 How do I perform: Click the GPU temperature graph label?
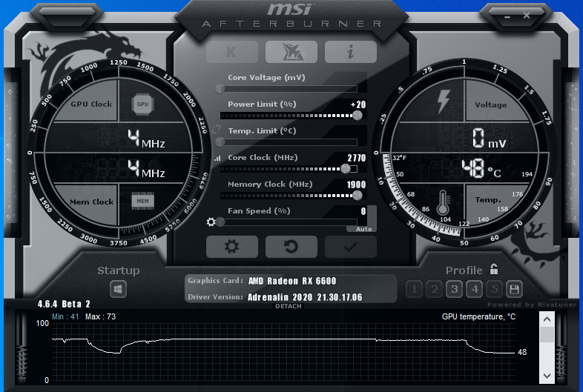click(479, 316)
